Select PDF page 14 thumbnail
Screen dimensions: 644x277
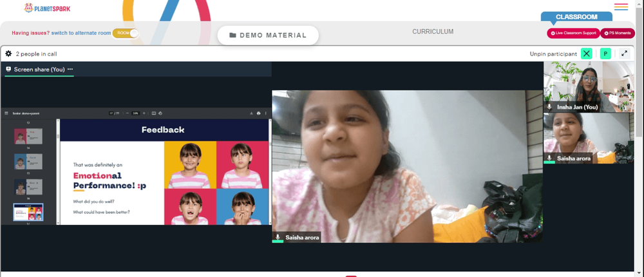coord(28,136)
